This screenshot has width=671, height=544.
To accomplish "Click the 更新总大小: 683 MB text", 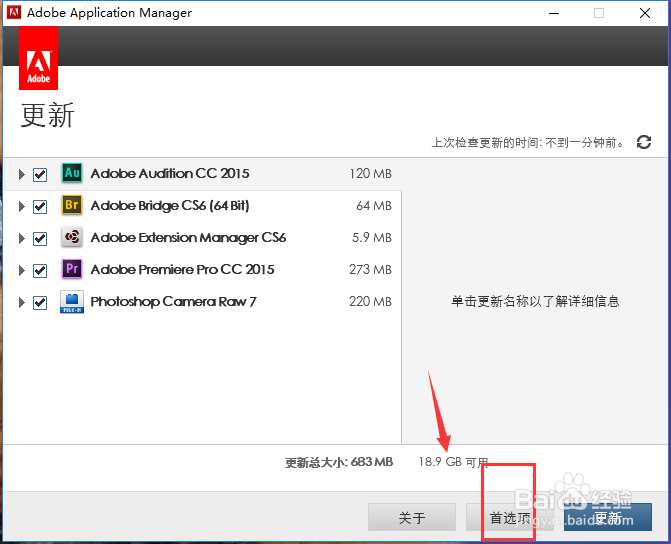I will pyautogui.click(x=339, y=462).
